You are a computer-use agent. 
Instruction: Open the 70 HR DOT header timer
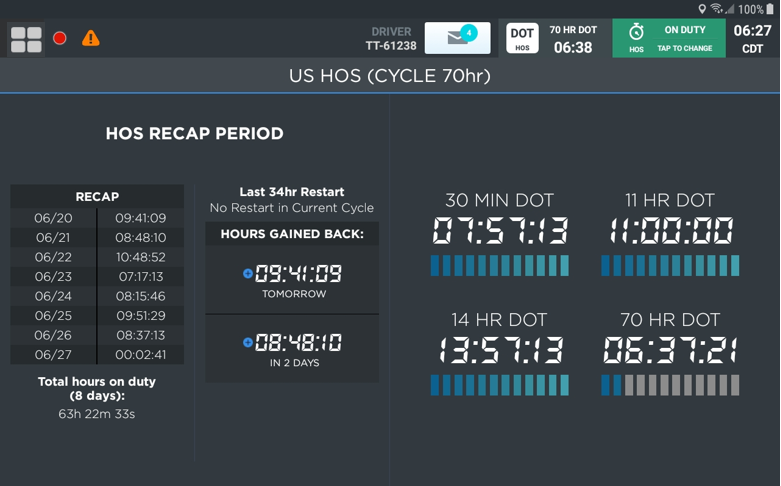(573, 39)
